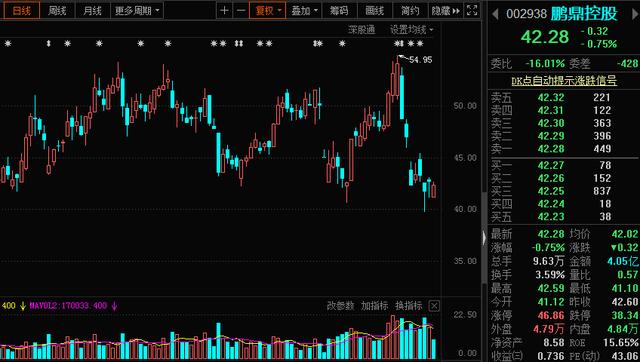Image resolution: width=640 pixels, height=362 pixels.
Task: Open DK点自动提示涨跌信号 link
Action: 564,81
